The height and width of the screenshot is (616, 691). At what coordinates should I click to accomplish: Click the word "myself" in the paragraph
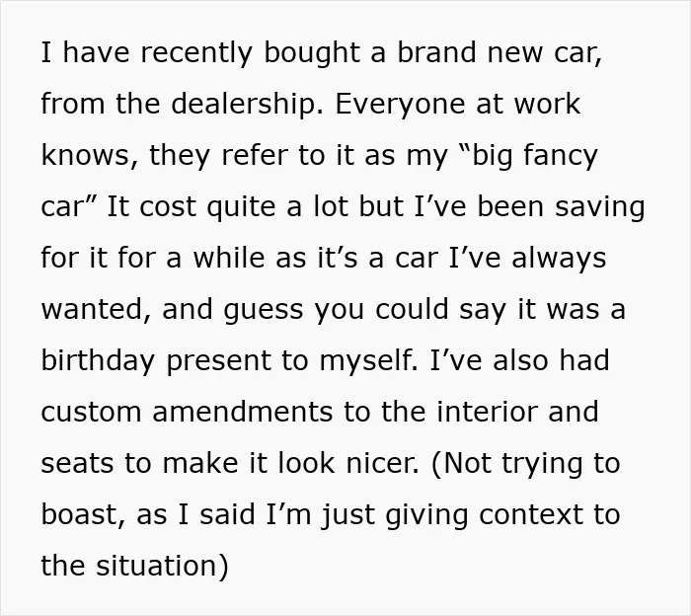[366, 361]
